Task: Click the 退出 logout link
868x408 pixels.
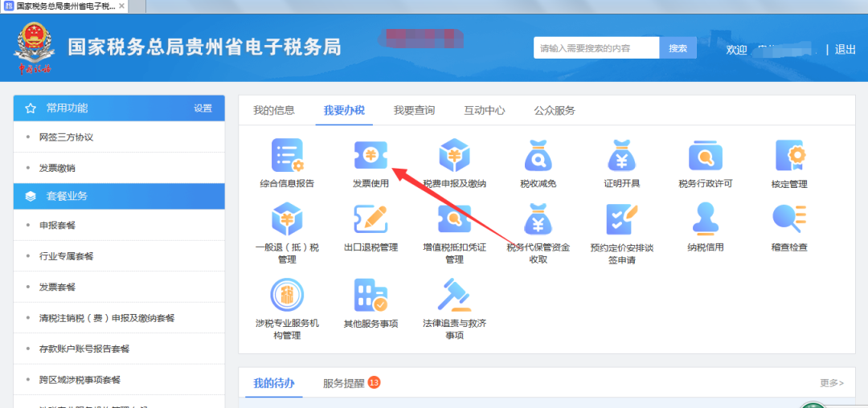Action: point(845,49)
